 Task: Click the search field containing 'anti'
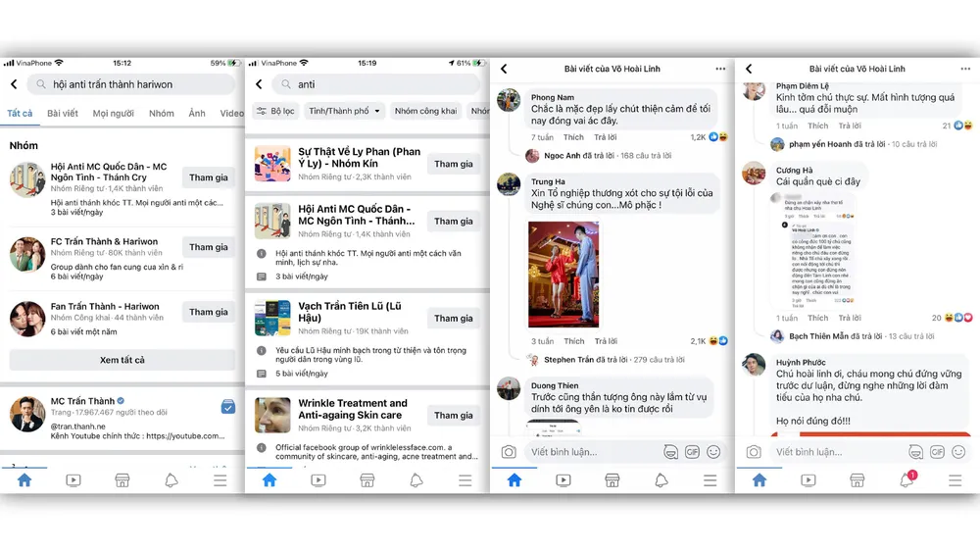pyautogui.click(x=377, y=84)
